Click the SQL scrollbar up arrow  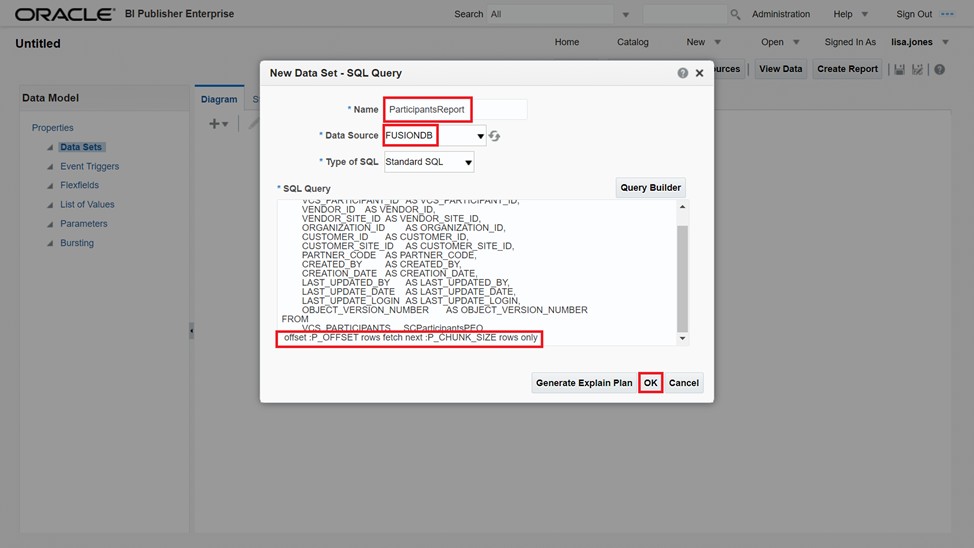coord(683,207)
